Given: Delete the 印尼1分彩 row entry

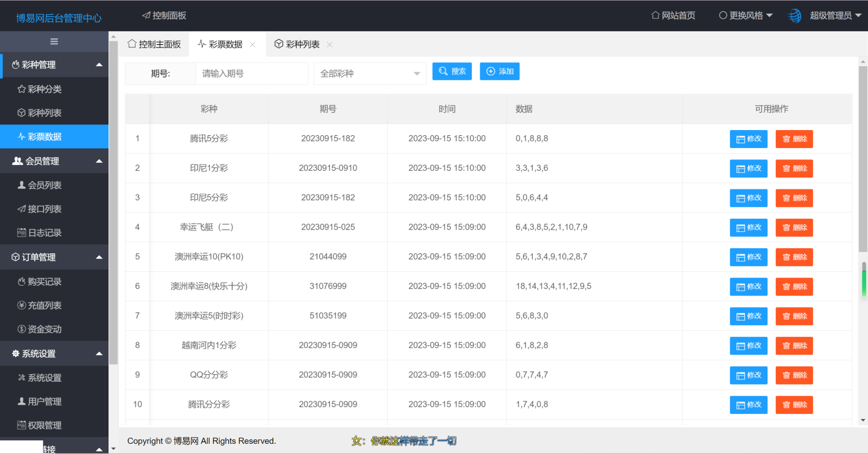Looking at the screenshot, I should [794, 168].
